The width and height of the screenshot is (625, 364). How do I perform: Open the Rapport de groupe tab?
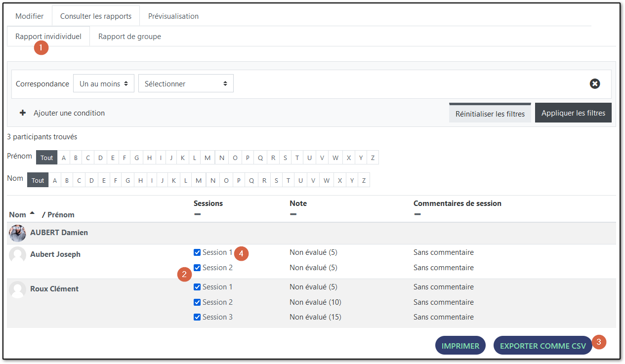129,36
